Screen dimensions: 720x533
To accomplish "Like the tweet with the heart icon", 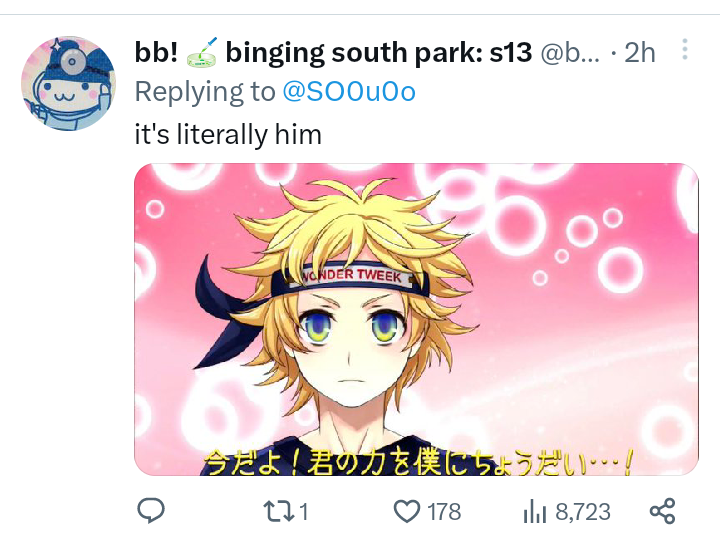I will pyautogui.click(x=406, y=511).
